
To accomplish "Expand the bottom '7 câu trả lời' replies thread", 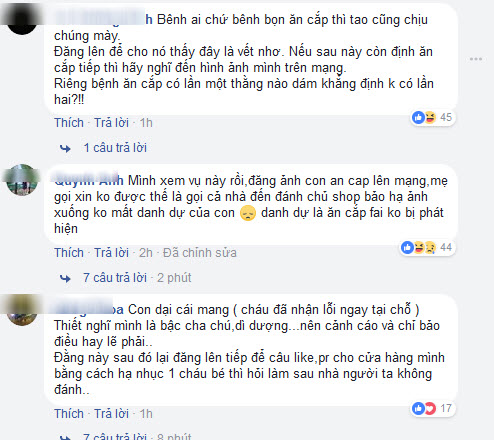I will [x=137, y=436].
